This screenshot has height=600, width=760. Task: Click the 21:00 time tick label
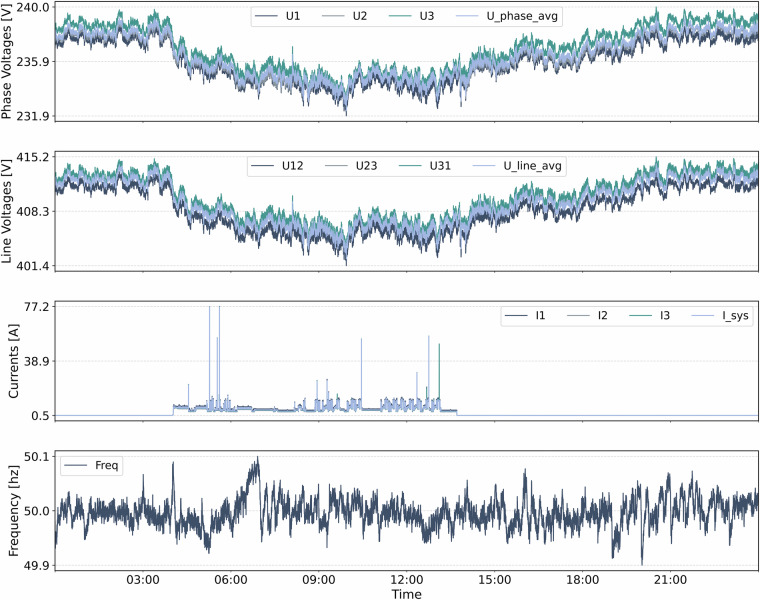[x=670, y=580]
